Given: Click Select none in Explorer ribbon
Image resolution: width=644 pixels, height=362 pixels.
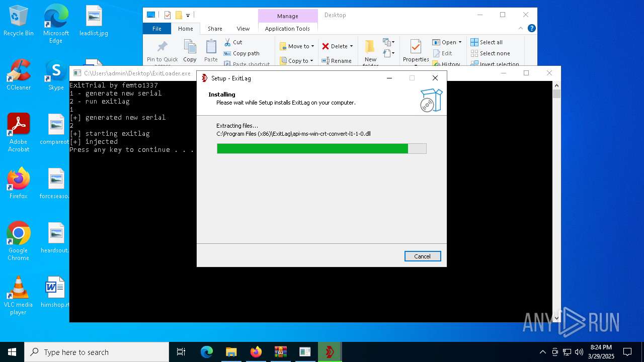Looking at the screenshot, I should tap(490, 53).
